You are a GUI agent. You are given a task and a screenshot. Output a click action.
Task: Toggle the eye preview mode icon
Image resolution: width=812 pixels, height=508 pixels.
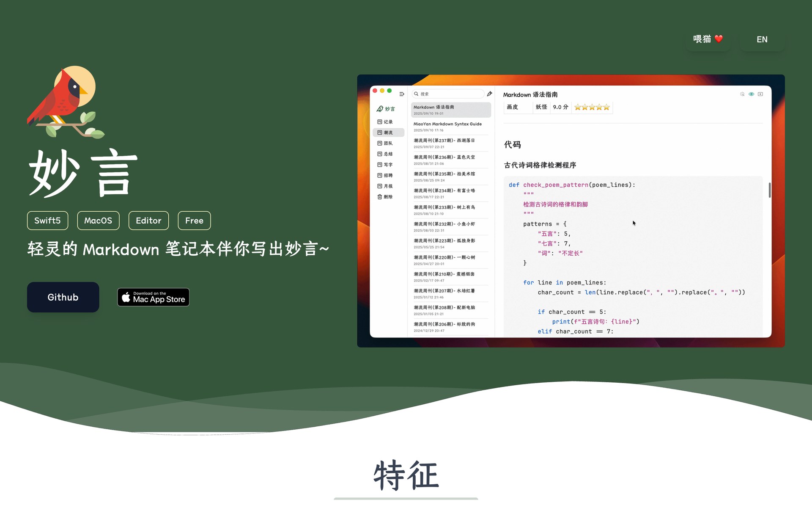751,94
